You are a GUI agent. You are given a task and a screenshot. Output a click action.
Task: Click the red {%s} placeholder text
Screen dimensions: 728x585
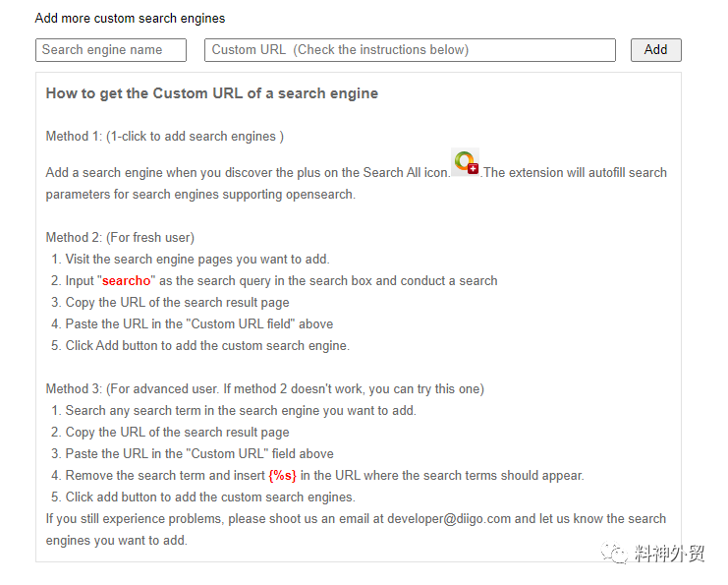(282, 476)
